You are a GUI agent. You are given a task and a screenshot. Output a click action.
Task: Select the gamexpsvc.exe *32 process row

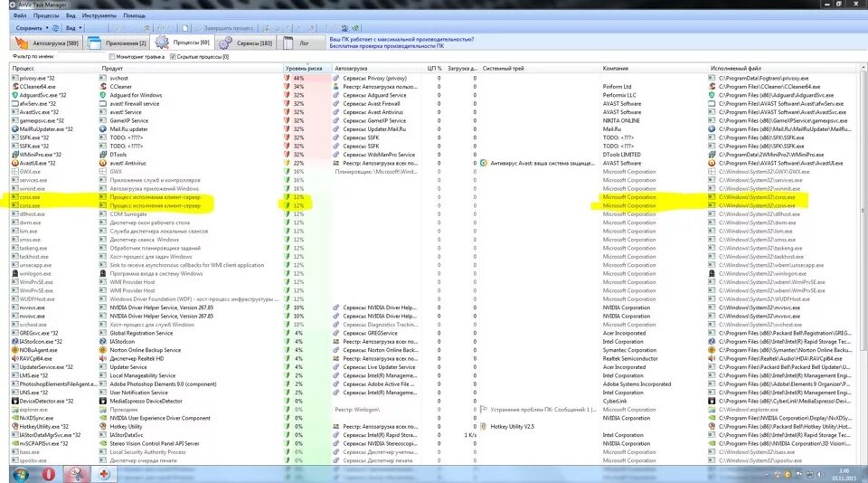(x=435, y=120)
